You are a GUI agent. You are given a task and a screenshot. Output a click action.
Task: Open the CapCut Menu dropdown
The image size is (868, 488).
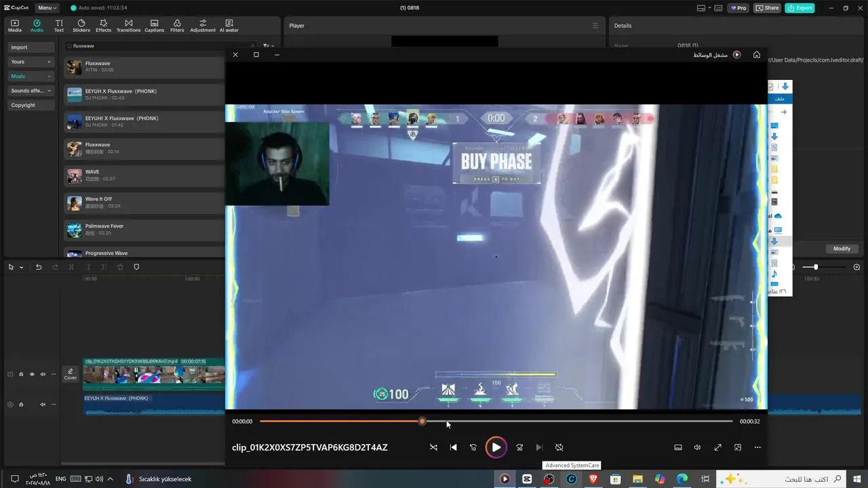click(47, 8)
